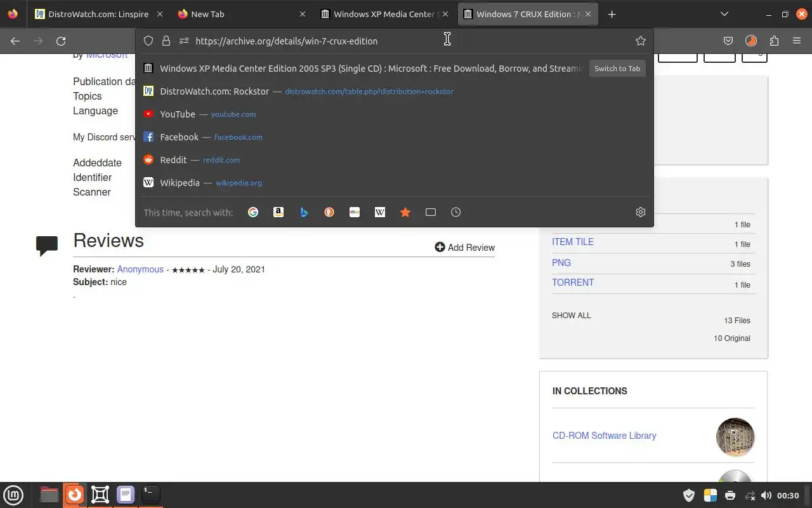Close the DistroWatch.com: Linspire tab

coord(159,14)
